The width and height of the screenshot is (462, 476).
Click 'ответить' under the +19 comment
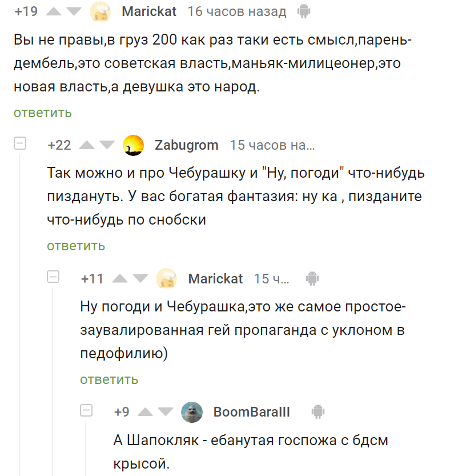[43, 112]
